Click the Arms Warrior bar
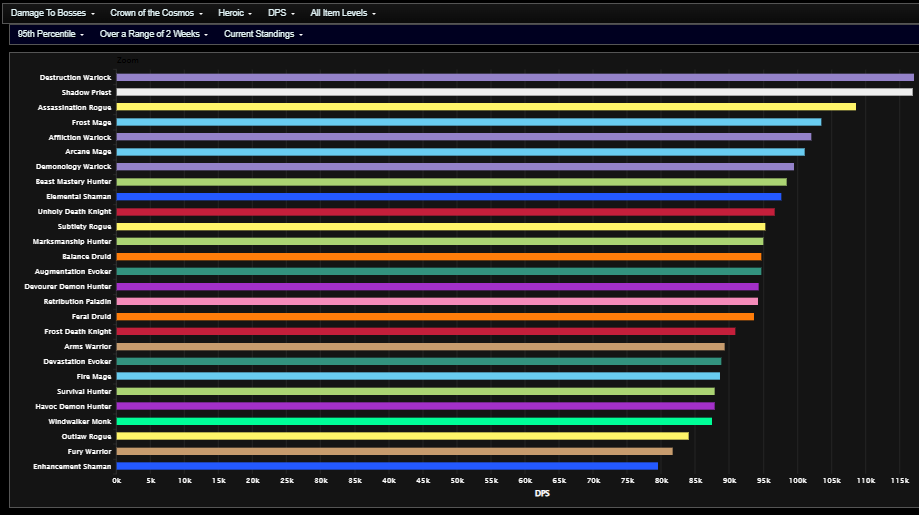This screenshot has width=919, height=515. 421,346
